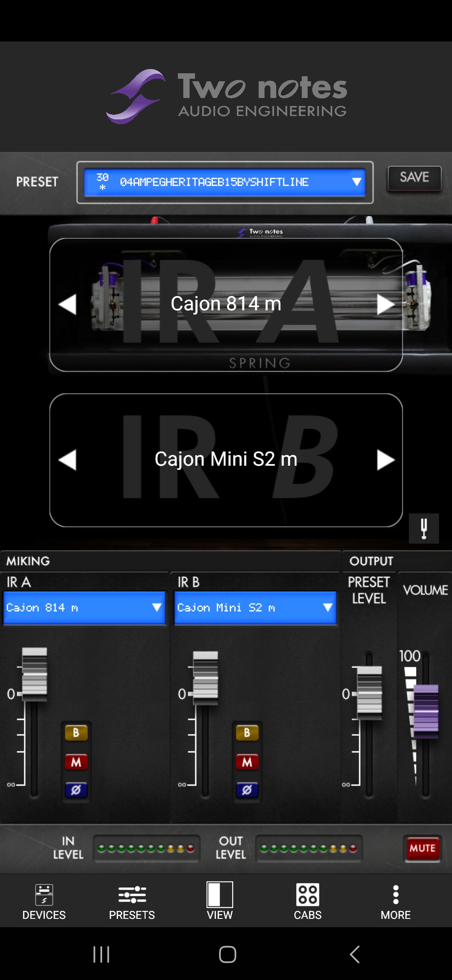Toggle IR B bypass B button
The width and height of the screenshot is (452, 980).
pos(247,732)
